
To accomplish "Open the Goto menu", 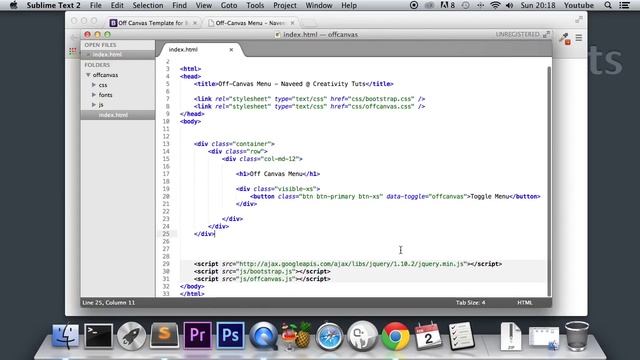I will 229,5.
